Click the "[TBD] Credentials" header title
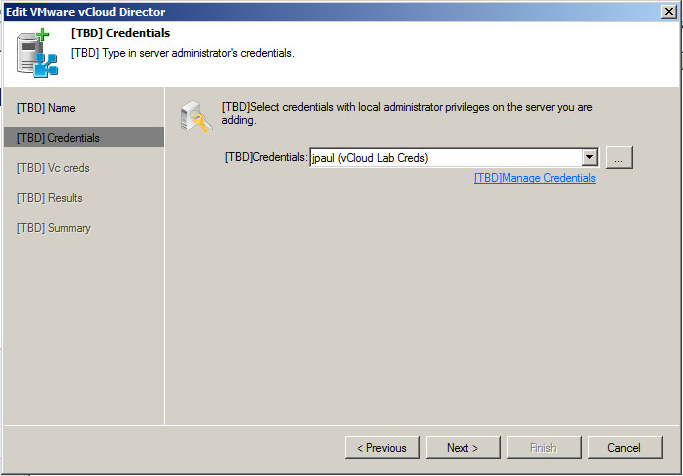Screen dimensions: 683x476 (x=120, y=33)
